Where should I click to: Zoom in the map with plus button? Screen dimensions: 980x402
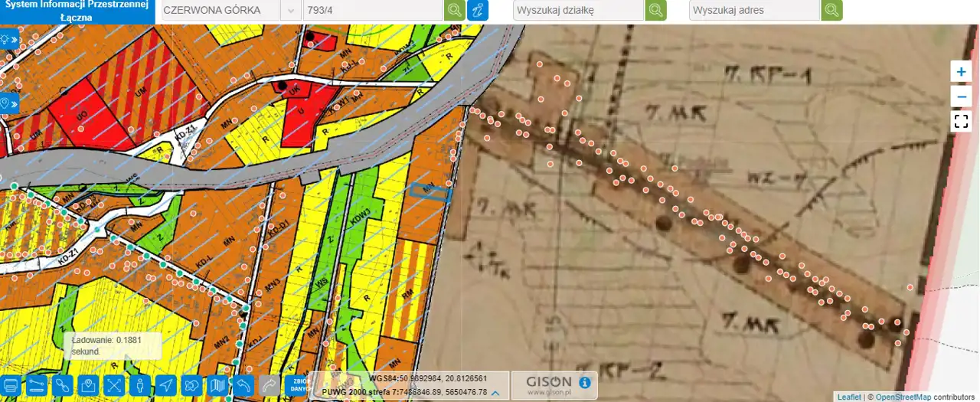coord(961,71)
